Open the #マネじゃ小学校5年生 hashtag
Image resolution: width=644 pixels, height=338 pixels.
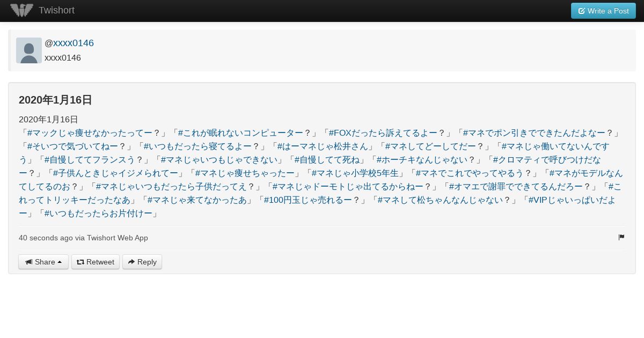pyautogui.click(x=355, y=173)
